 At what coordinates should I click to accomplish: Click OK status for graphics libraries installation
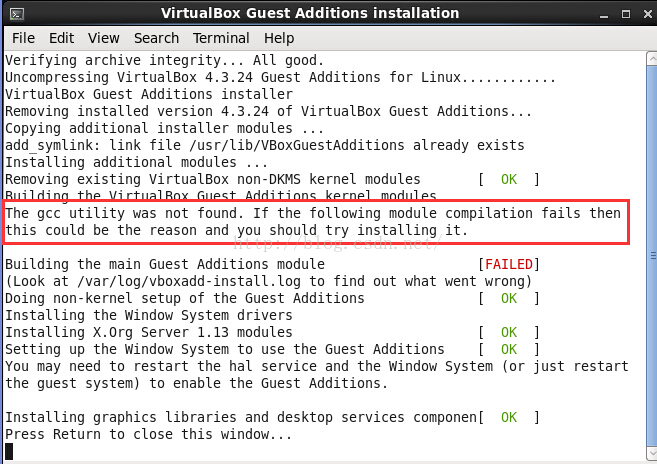pos(509,417)
